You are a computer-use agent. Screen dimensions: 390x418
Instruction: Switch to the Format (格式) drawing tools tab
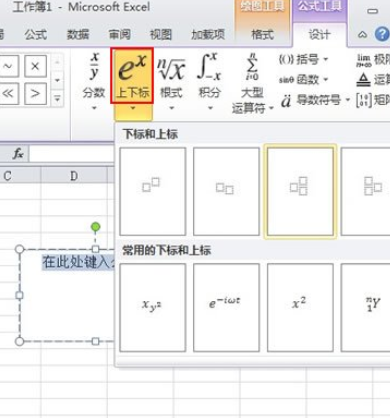(x=262, y=34)
